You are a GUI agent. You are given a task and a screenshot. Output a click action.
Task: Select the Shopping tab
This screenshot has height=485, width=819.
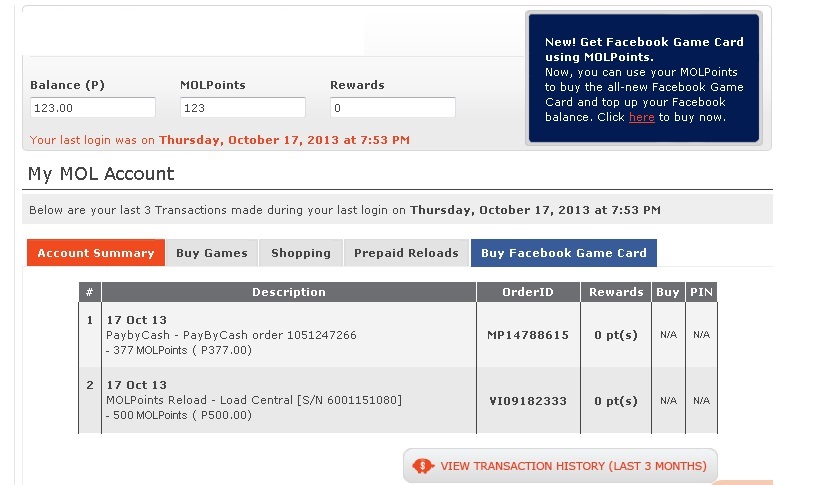point(301,253)
